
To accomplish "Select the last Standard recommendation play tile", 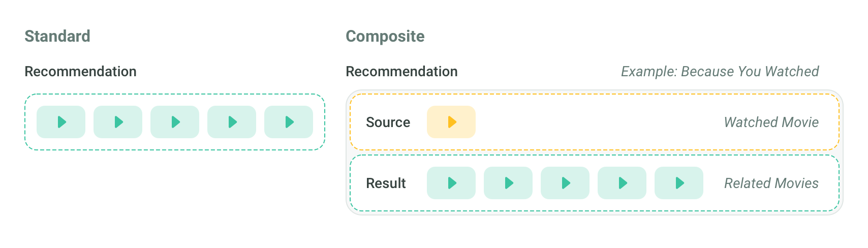I will click(289, 122).
